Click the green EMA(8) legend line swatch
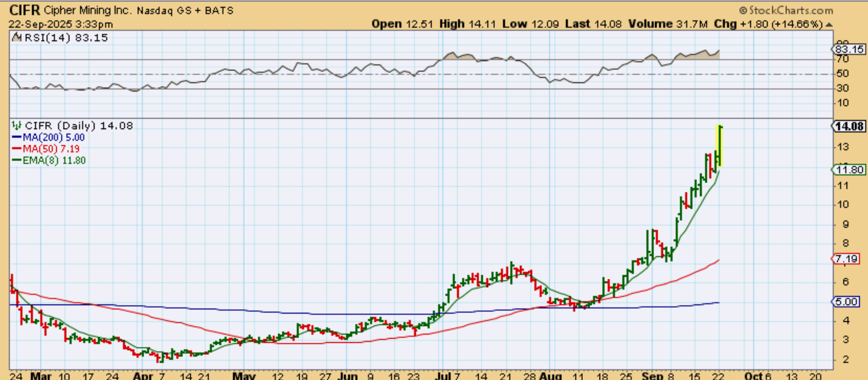 [x=16, y=161]
